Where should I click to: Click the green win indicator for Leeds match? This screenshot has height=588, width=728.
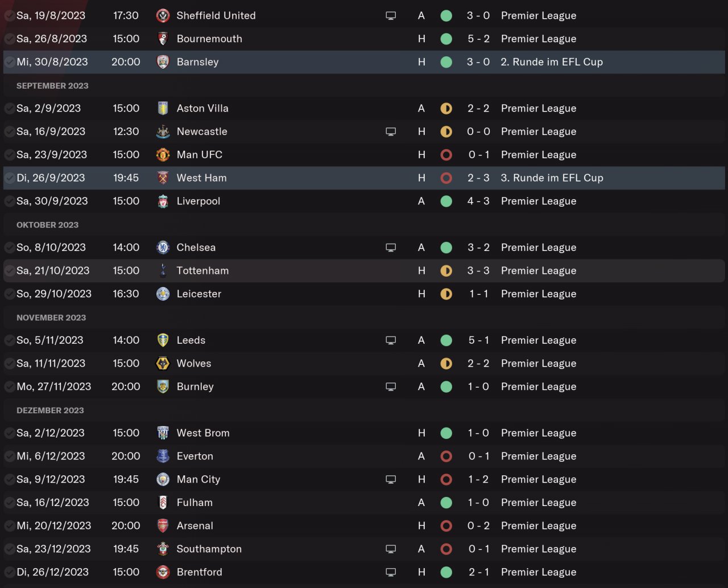tap(446, 340)
